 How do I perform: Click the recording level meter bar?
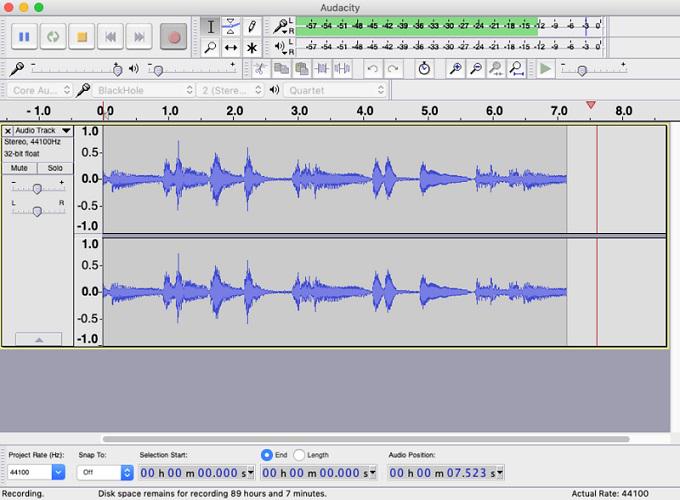point(448,26)
